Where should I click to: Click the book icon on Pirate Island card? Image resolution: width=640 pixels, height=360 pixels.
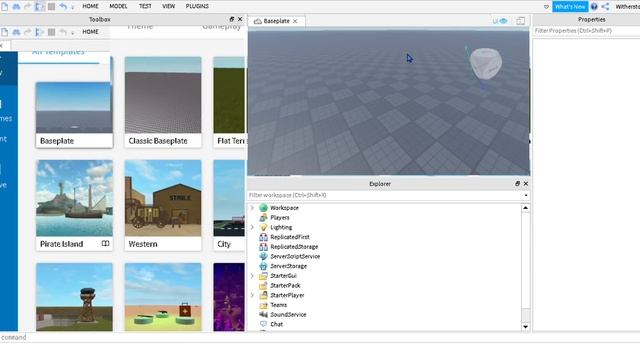[x=105, y=244]
